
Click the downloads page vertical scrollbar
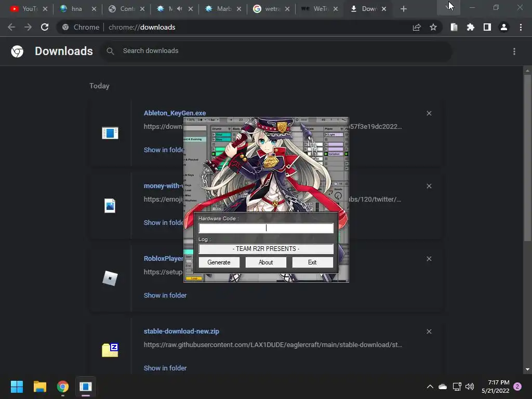pos(527,158)
